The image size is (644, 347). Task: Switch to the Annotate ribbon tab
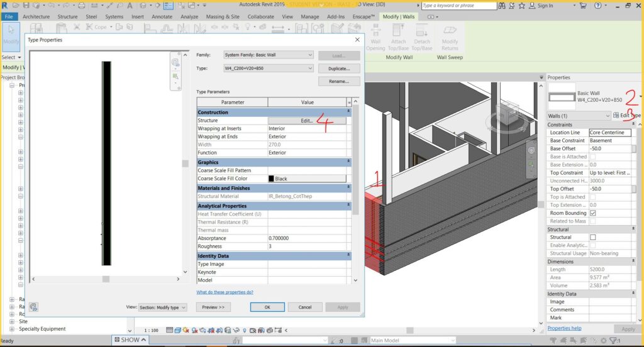coord(162,16)
